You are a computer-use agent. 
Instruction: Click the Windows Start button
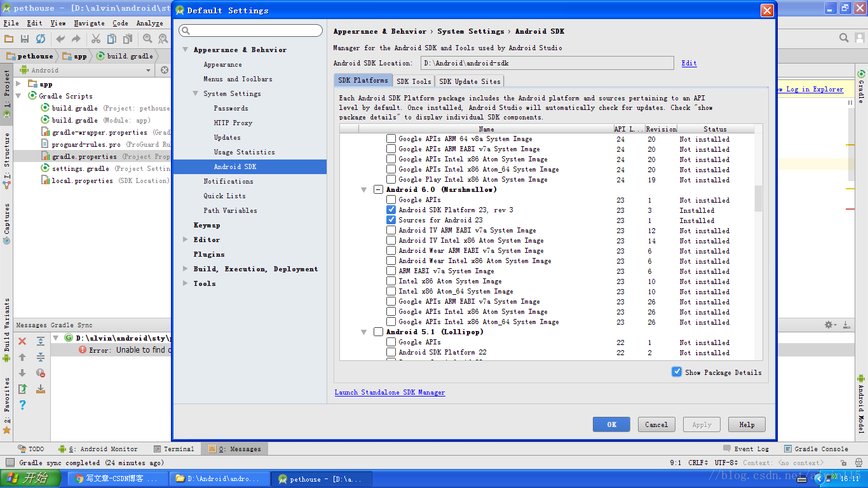pyautogui.click(x=31, y=478)
